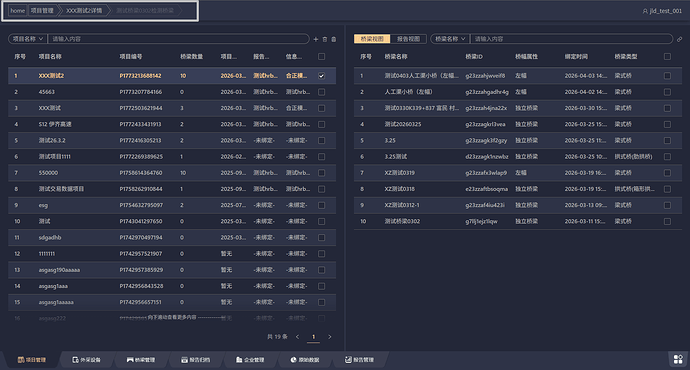Click the link icon beside the bridge search box
Image resolution: width=690 pixels, height=370 pixels.
[679, 39]
